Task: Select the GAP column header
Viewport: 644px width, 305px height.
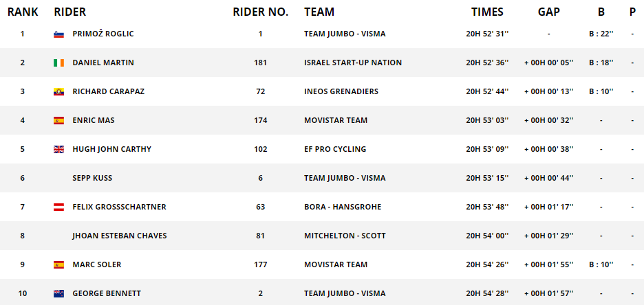Action: click(549, 12)
